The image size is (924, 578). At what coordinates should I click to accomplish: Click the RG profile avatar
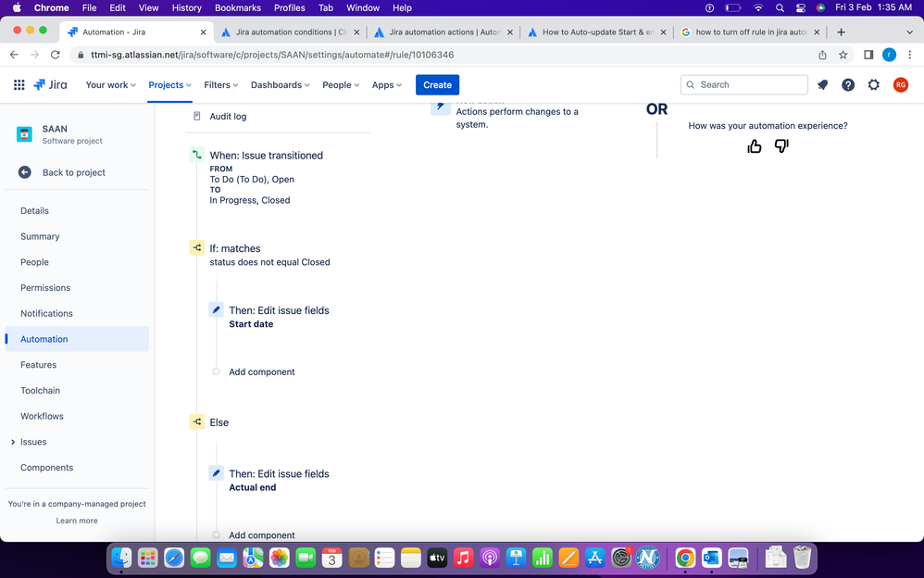[x=899, y=84]
